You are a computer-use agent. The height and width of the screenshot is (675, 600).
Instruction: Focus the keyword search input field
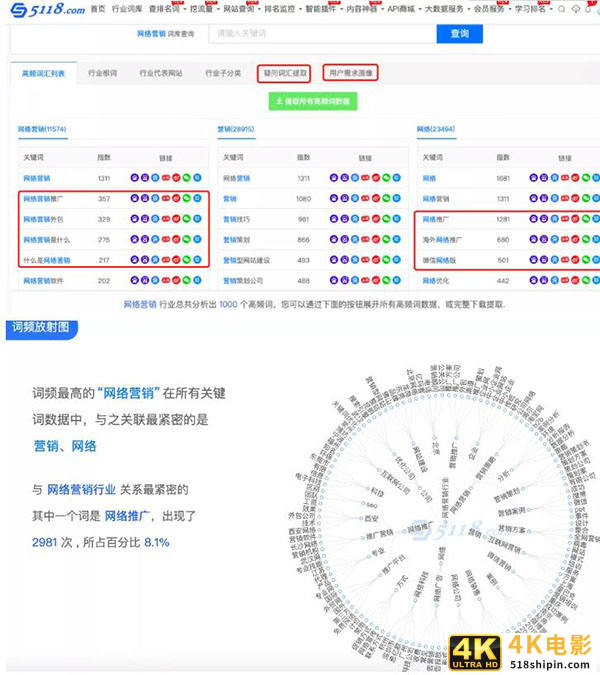(x=323, y=34)
